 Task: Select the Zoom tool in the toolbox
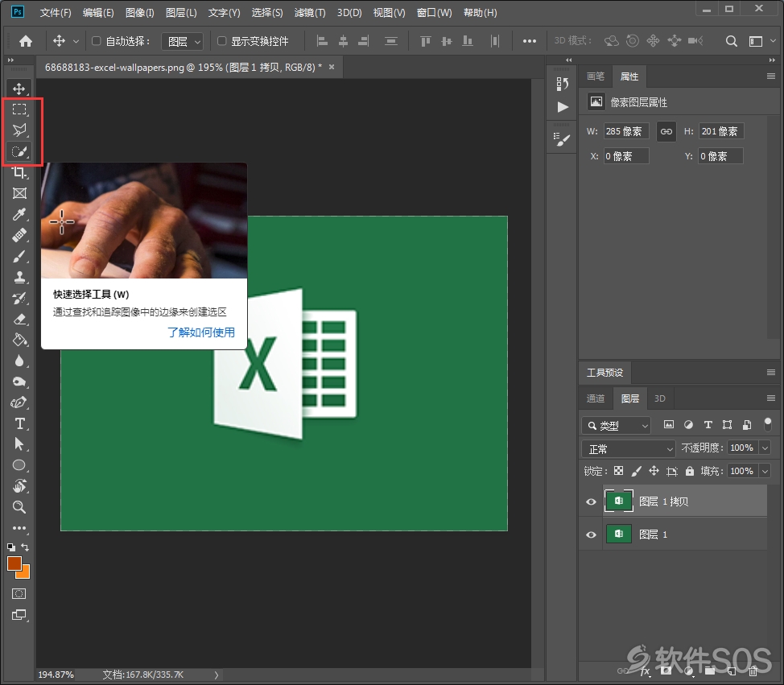(x=19, y=507)
